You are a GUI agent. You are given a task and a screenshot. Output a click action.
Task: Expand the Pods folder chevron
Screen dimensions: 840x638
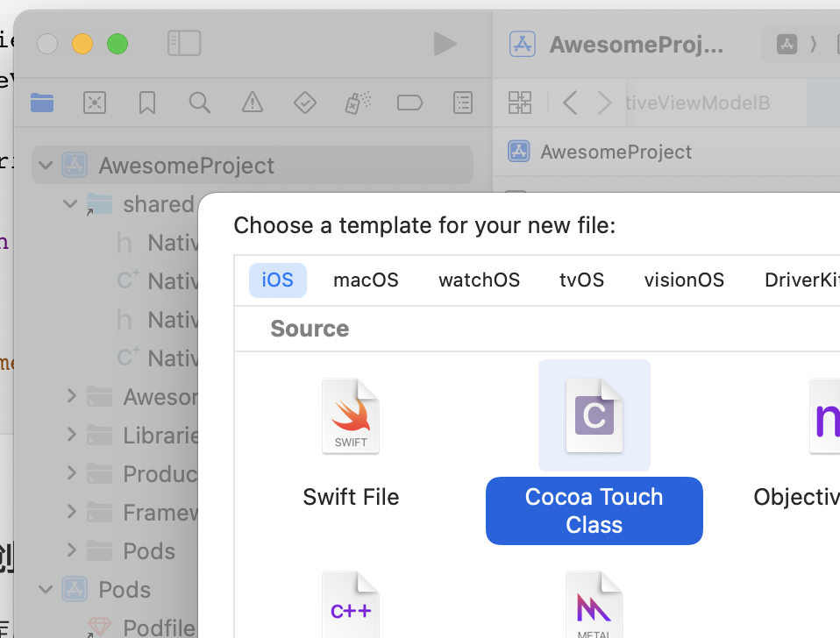72,550
